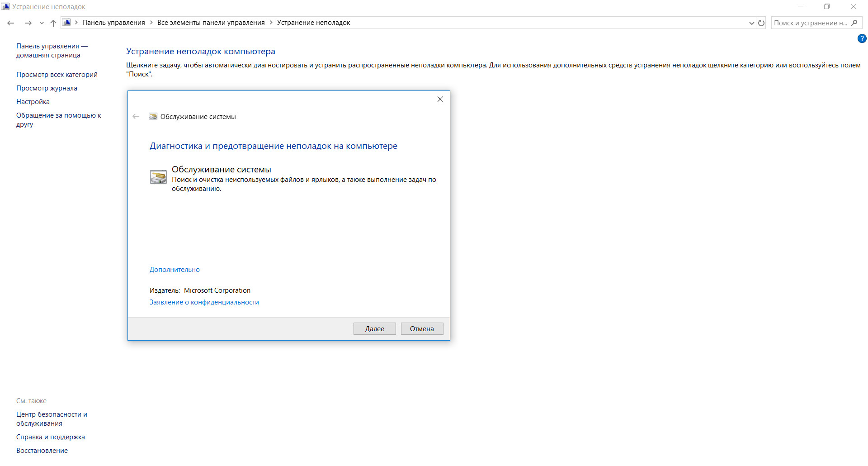Click the Control Panel icon in address bar

coord(66,23)
